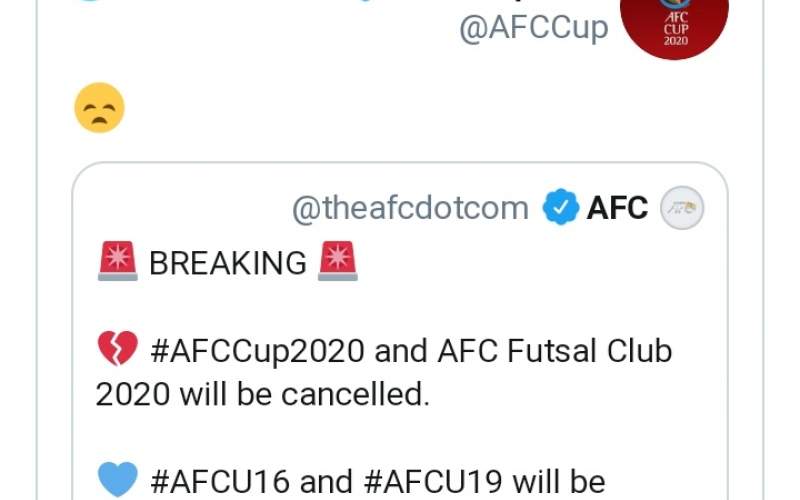
Task: Click the disappointed face emoji
Action: tap(100, 108)
